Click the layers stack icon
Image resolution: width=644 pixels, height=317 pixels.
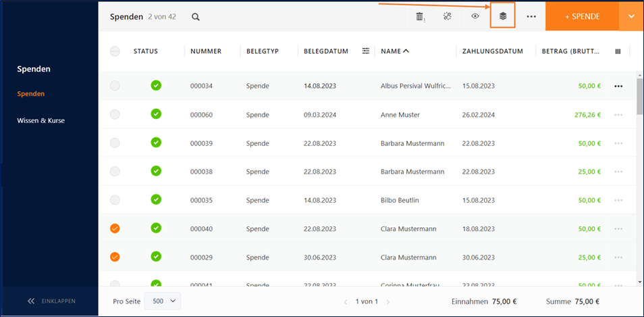click(x=503, y=16)
